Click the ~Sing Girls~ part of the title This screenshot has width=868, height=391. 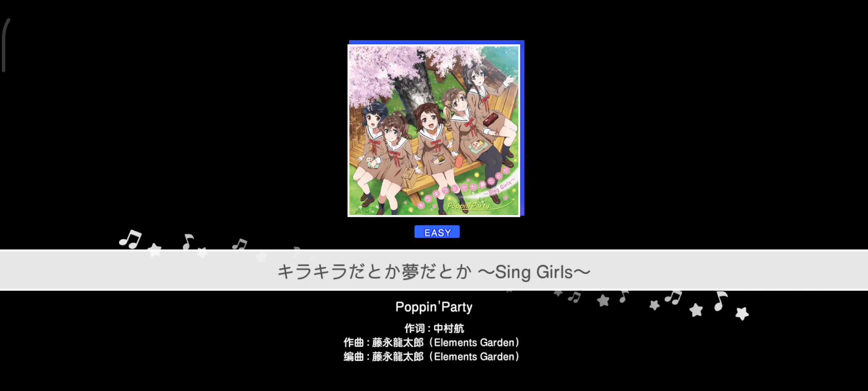click(x=534, y=272)
